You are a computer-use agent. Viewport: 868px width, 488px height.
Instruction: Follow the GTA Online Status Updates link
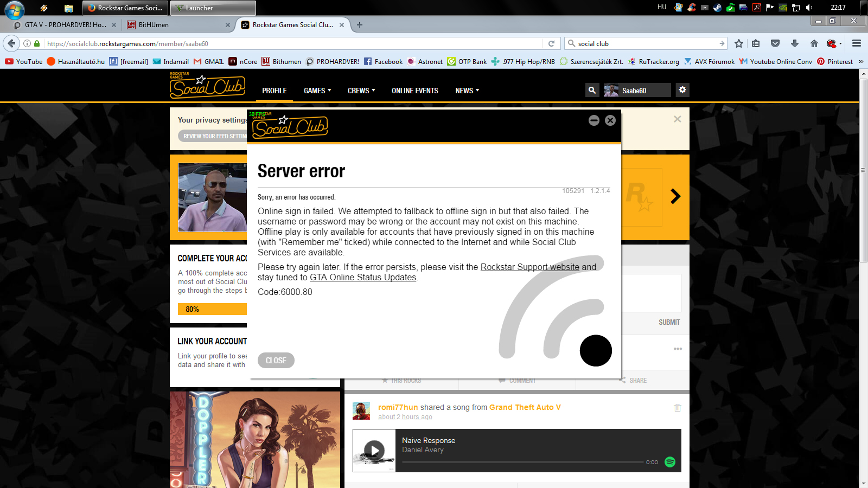[x=363, y=277]
